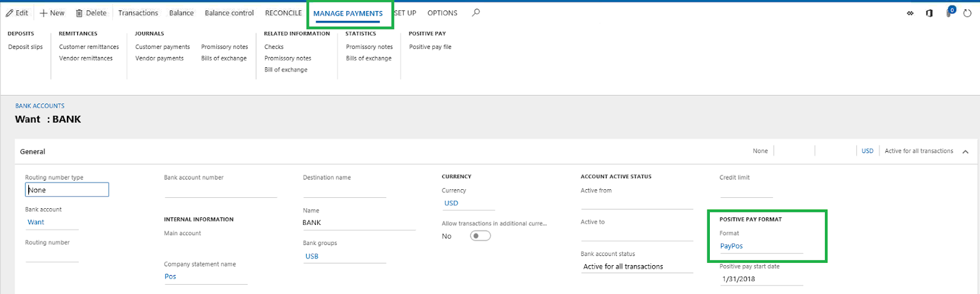Viewport: 980px width, 294px height.
Task: Open the Routing number type dropdown
Action: [67, 190]
